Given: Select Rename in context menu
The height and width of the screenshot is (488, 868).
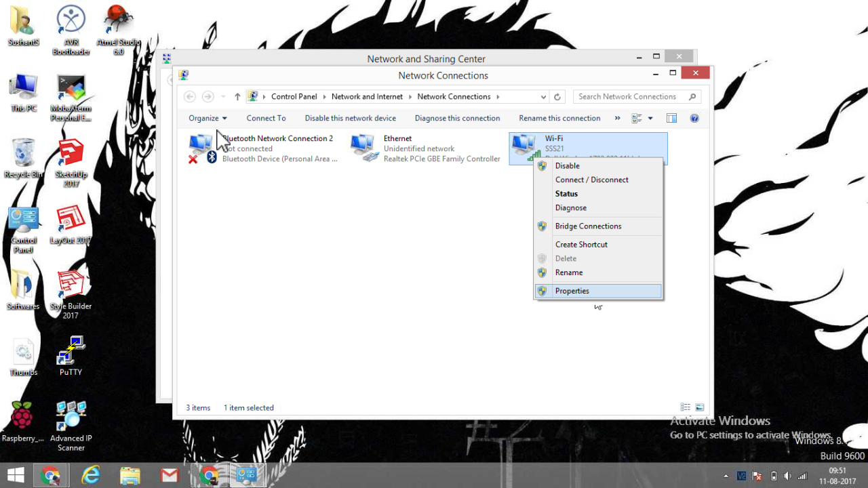Looking at the screenshot, I should [x=597, y=272].
